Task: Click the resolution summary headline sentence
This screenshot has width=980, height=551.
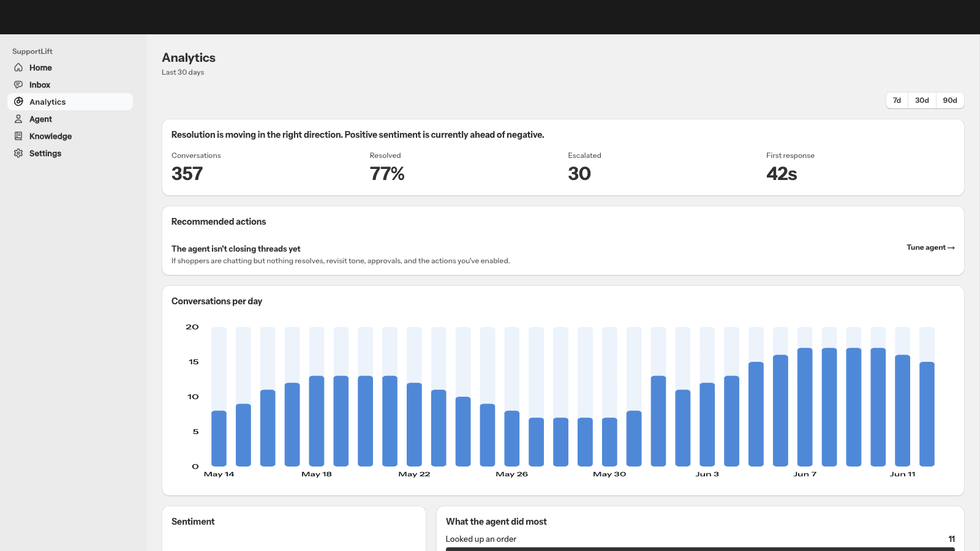Action: click(x=358, y=135)
